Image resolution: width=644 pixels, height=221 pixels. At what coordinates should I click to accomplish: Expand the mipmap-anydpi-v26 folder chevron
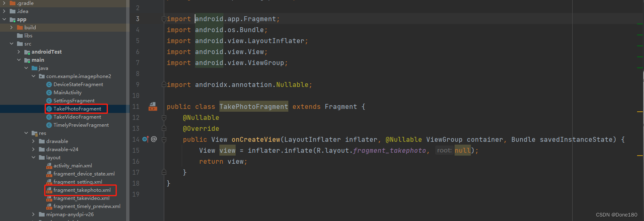coord(33,214)
